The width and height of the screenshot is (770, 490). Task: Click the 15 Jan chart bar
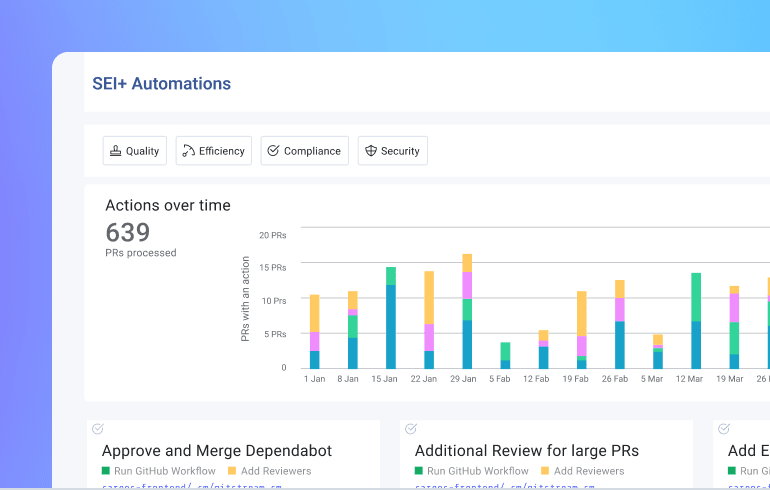pyautogui.click(x=391, y=318)
